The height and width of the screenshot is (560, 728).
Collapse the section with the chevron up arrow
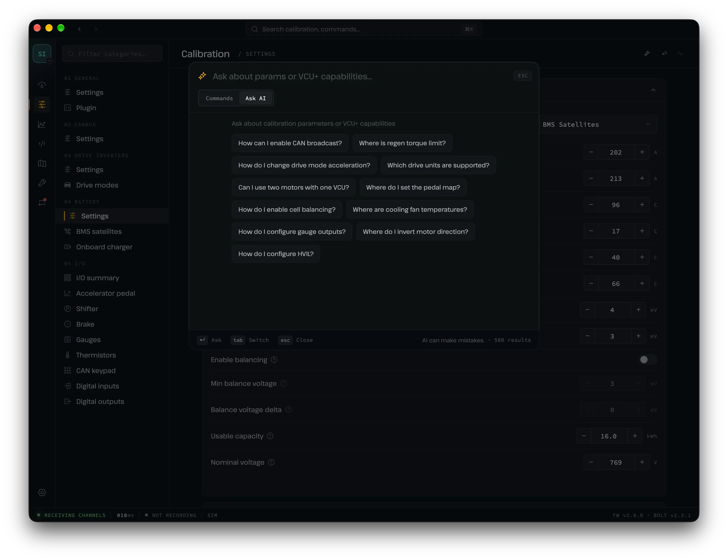click(653, 90)
